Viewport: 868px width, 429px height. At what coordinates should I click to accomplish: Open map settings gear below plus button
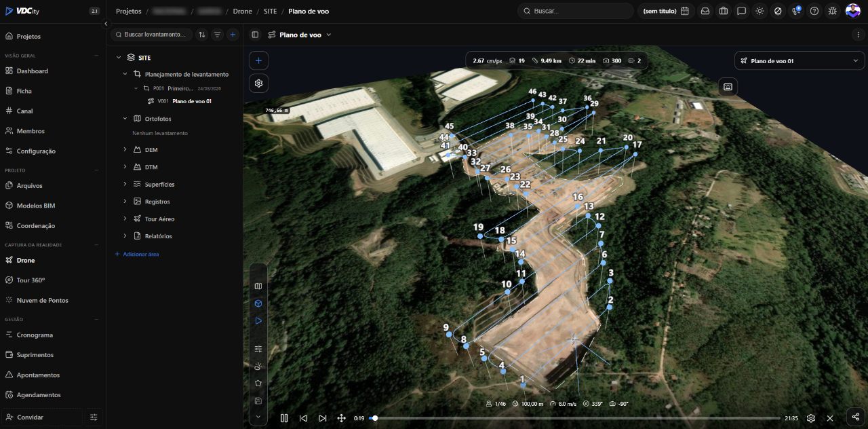[x=258, y=83]
